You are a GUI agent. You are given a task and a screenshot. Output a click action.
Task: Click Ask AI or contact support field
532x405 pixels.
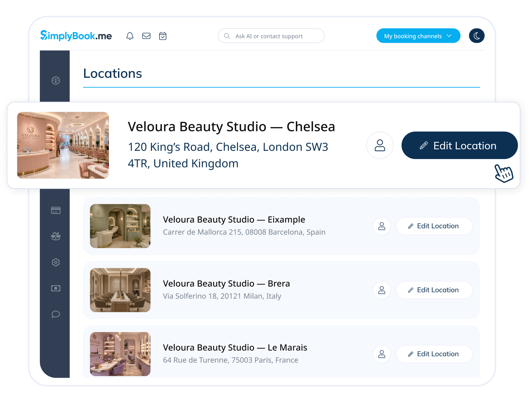pos(271,36)
